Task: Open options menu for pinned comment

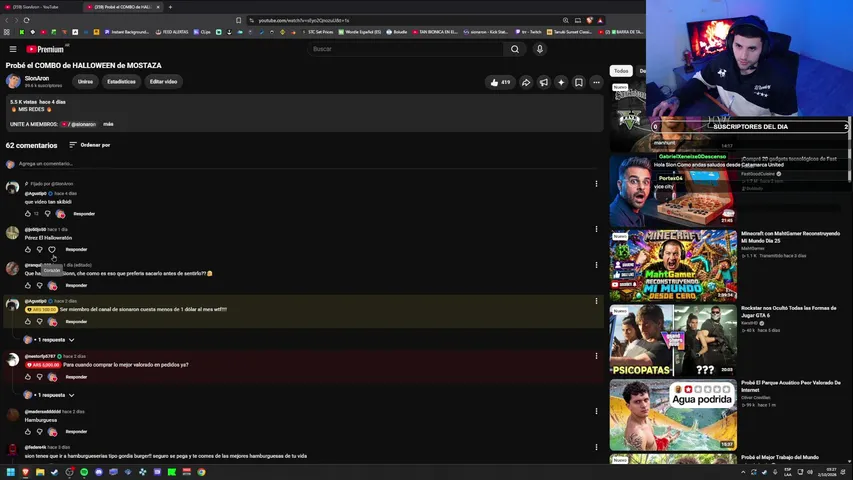Action: (596, 184)
